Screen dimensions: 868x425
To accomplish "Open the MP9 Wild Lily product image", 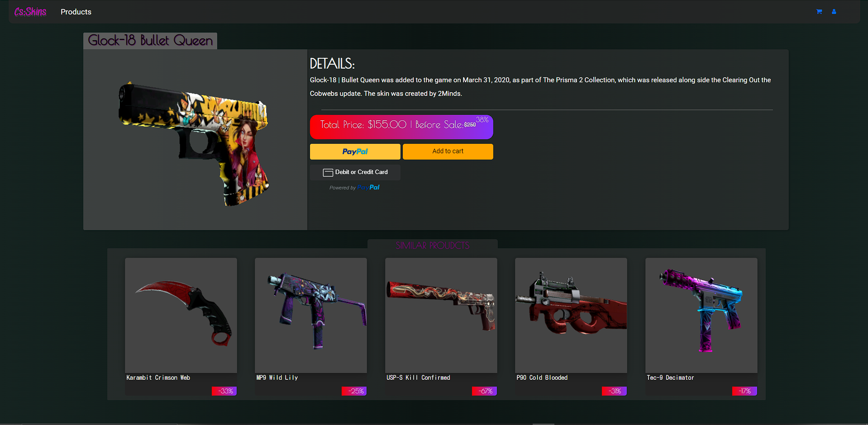I will 310,315.
